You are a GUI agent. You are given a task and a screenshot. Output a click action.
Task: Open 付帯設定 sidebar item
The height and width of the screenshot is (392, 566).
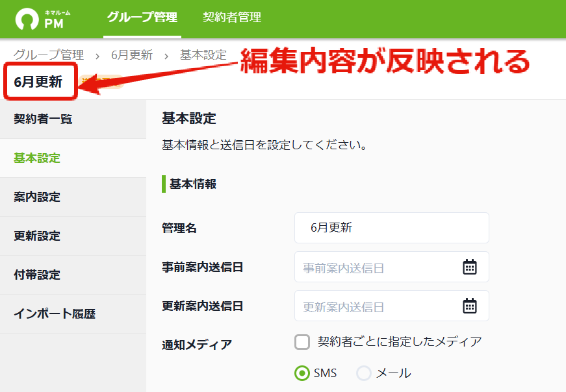tap(73, 275)
